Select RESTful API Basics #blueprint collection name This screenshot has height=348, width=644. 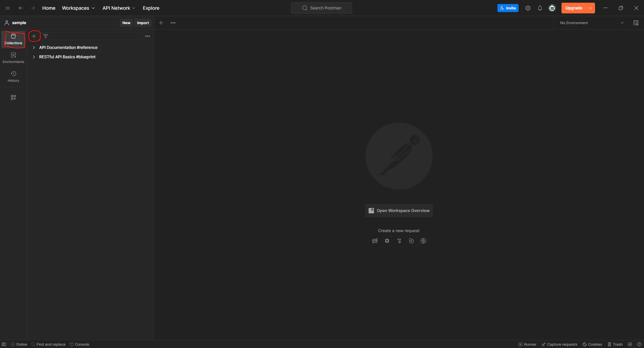point(67,57)
